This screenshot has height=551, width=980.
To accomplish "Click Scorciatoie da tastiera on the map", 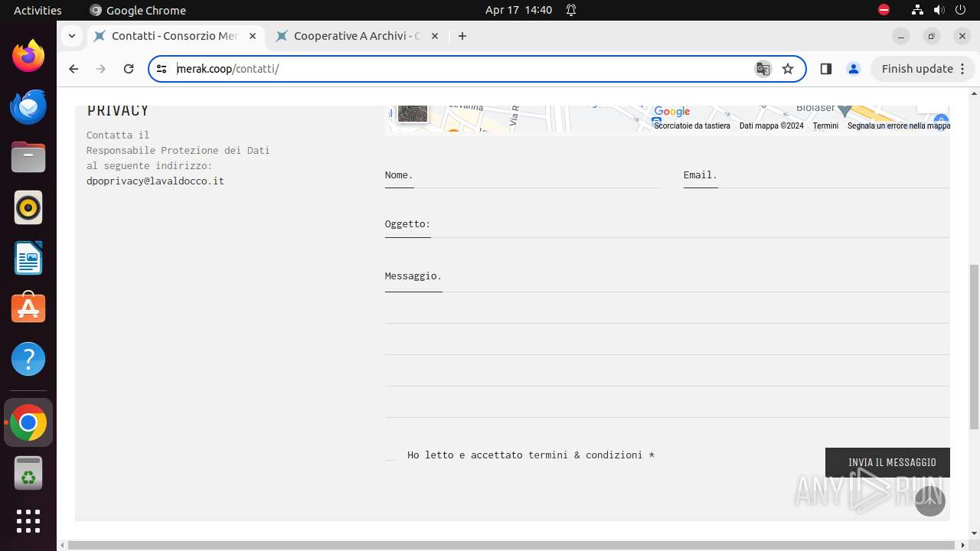I will pos(692,126).
